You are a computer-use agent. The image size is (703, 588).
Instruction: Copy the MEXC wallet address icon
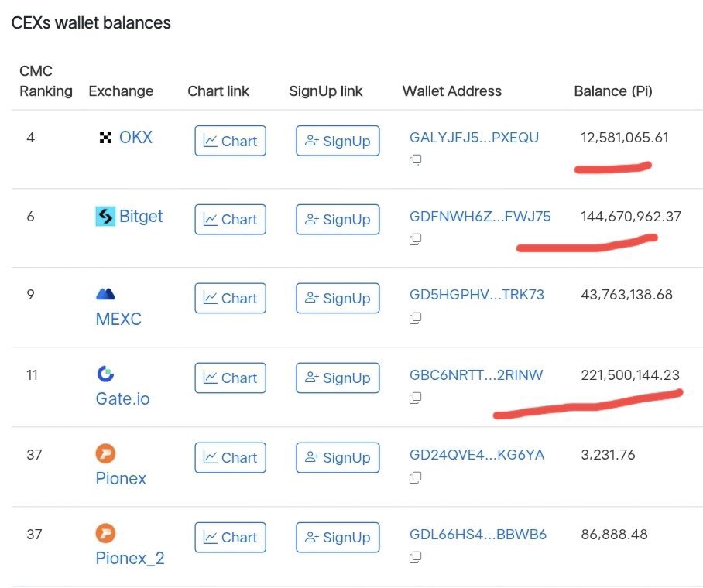click(415, 318)
